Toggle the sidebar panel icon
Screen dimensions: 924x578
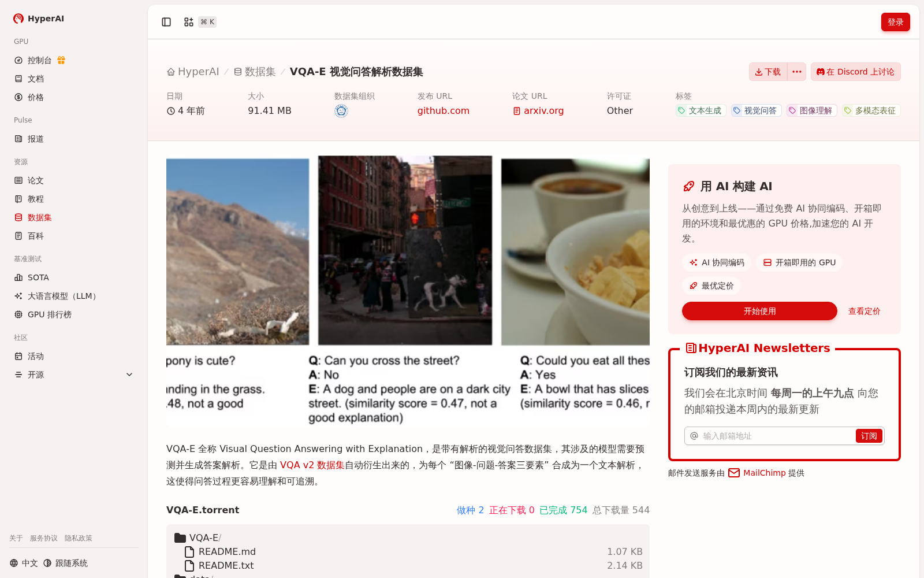(166, 22)
